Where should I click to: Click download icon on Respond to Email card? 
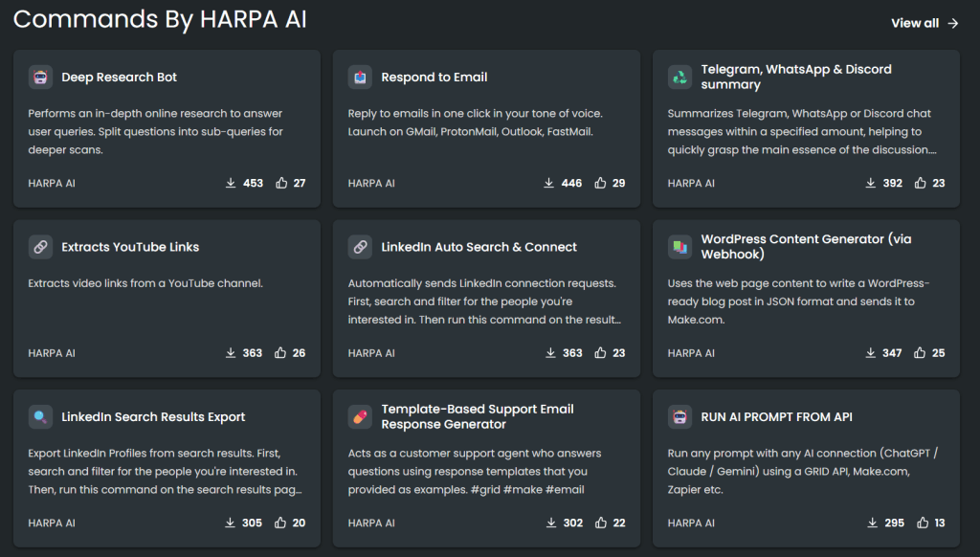pyautogui.click(x=548, y=183)
